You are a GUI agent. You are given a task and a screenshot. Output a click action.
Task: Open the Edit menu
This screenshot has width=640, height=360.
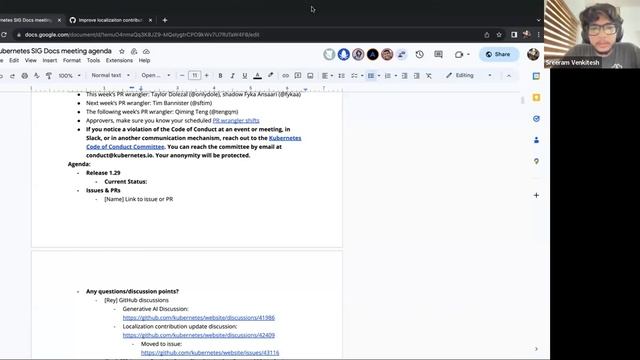(14, 60)
